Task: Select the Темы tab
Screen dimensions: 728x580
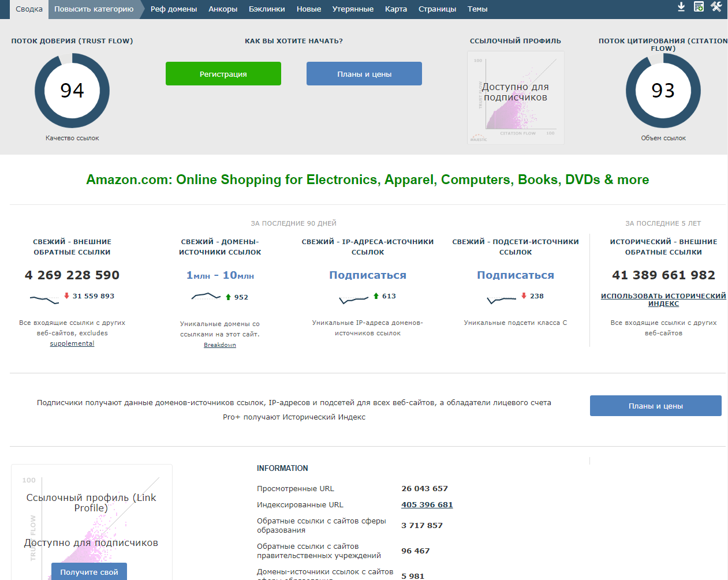Action: [477, 9]
